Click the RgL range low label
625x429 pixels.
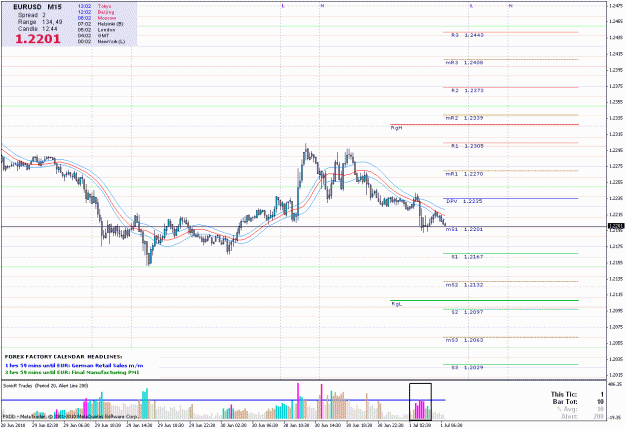396,304
